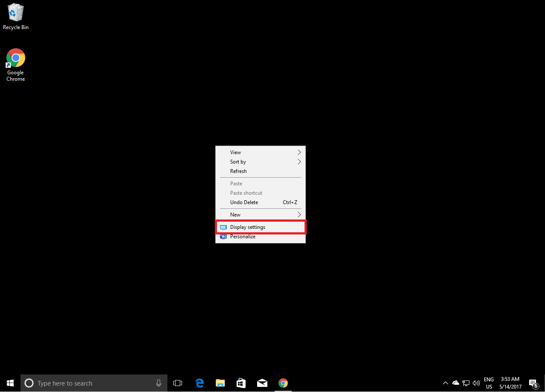This screenshot has height=392, width=545.
Task: Expand the Sort by submenu
Action: [x=261, y=162]
